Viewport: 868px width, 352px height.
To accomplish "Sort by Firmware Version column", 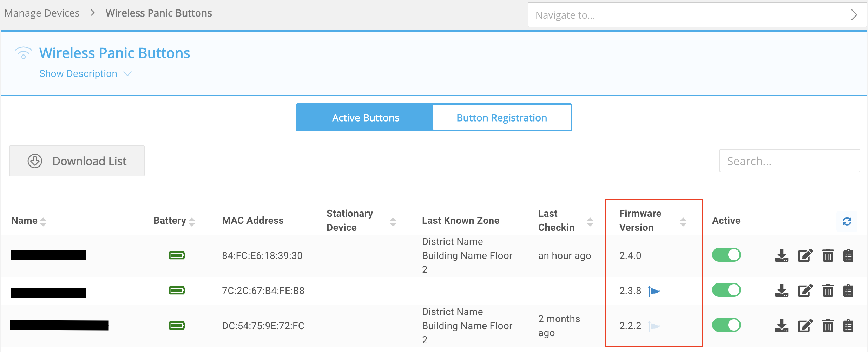I will click(683, 222).
